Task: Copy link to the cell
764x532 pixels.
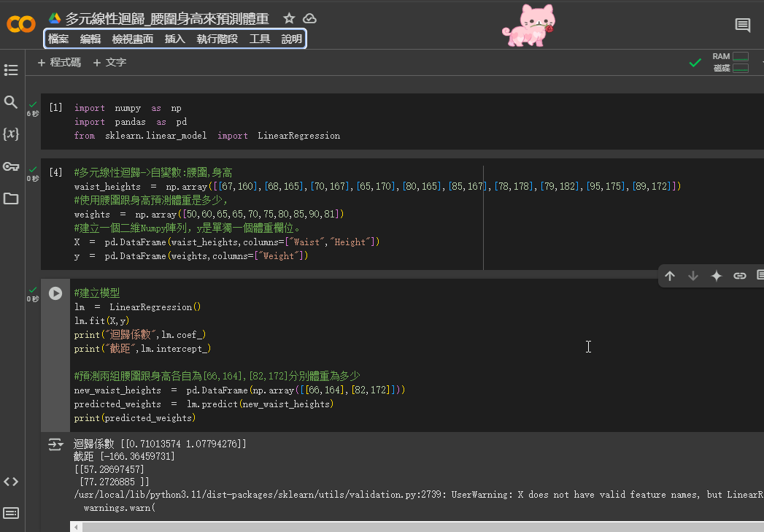Action: pos(740,277)
